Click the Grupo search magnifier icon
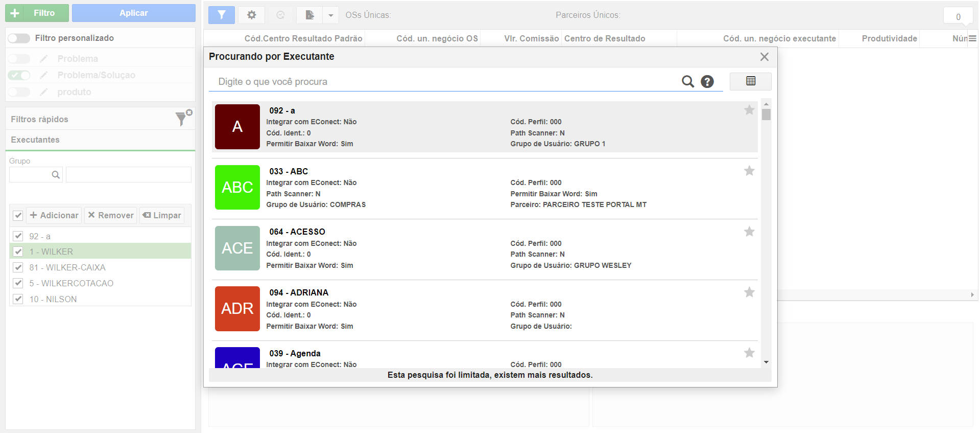 (56, 175)
